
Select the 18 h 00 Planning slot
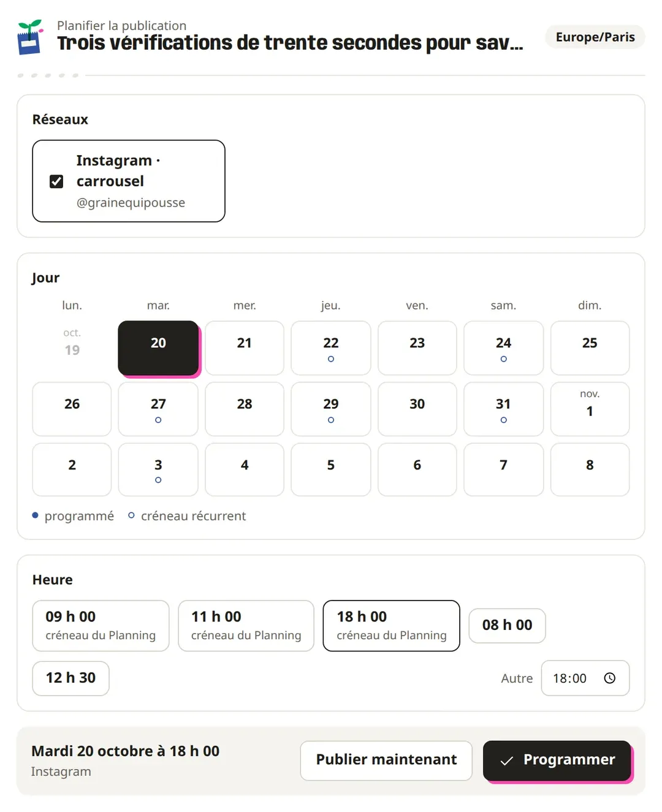(392, 626)
